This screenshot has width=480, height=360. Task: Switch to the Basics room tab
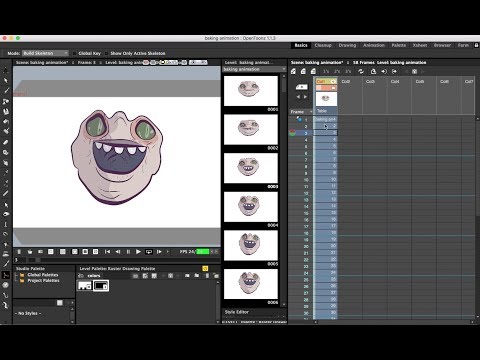coord(301,45)
